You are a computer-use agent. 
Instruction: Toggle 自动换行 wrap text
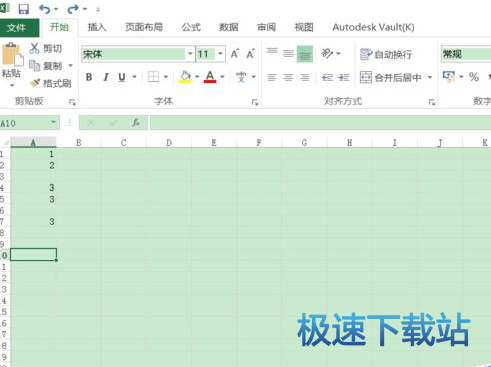(x=386, y=54)
